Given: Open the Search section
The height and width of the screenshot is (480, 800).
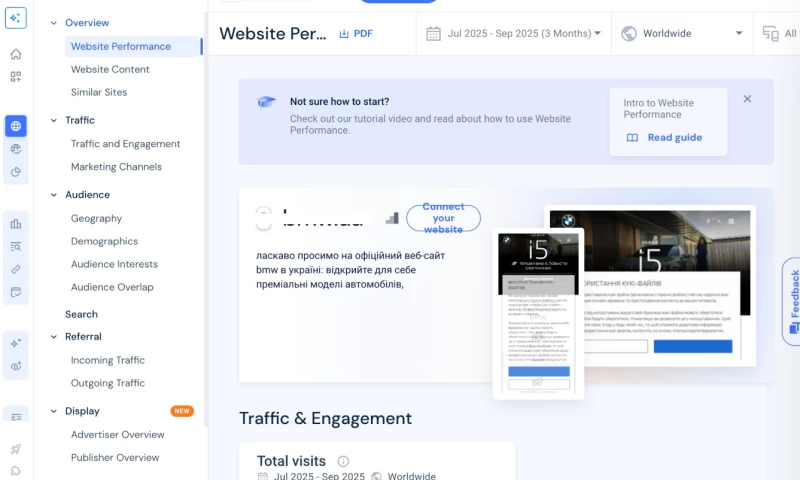Looking at the screenshot, I should (x=81, y=314).
